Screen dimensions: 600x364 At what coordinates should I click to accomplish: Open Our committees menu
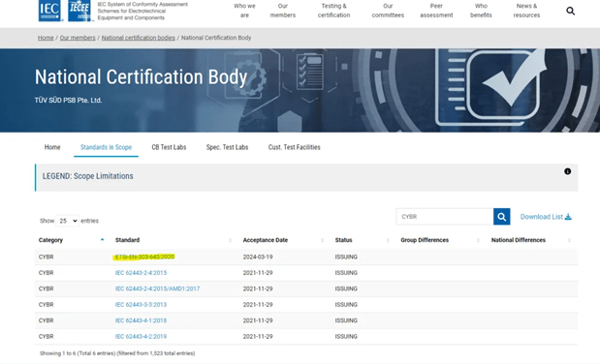388,11
